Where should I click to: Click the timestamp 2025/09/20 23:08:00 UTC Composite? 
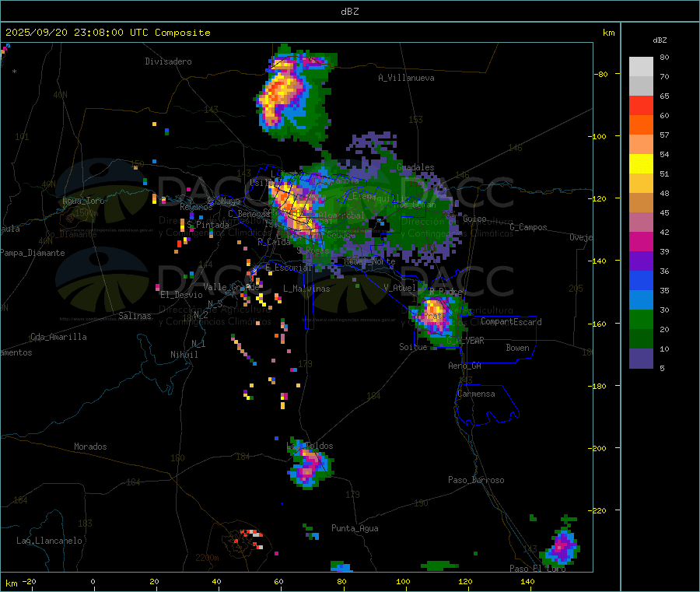coord(107,33)
